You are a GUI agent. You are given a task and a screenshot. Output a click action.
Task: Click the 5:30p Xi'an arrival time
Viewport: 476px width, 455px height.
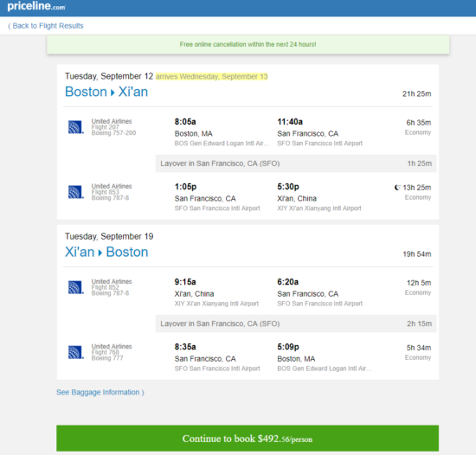click(288, 187)
